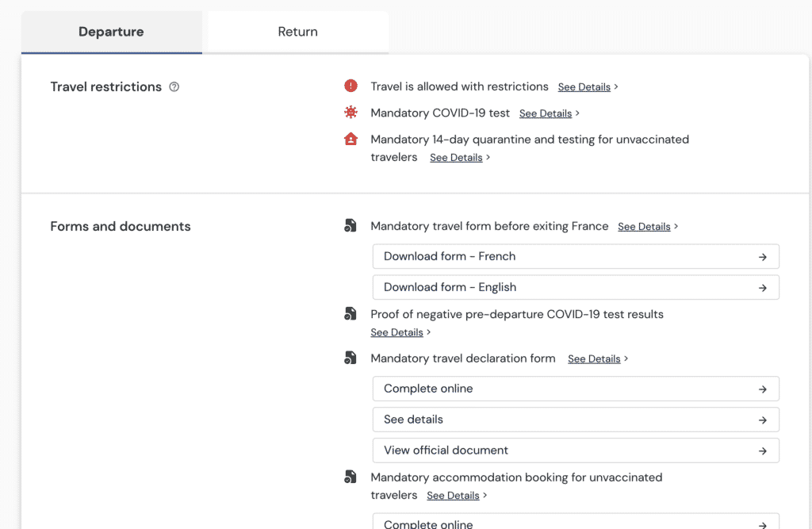
Task: Open See Details for travel allowed with restrictions
Action: click(x=584, y=87)
